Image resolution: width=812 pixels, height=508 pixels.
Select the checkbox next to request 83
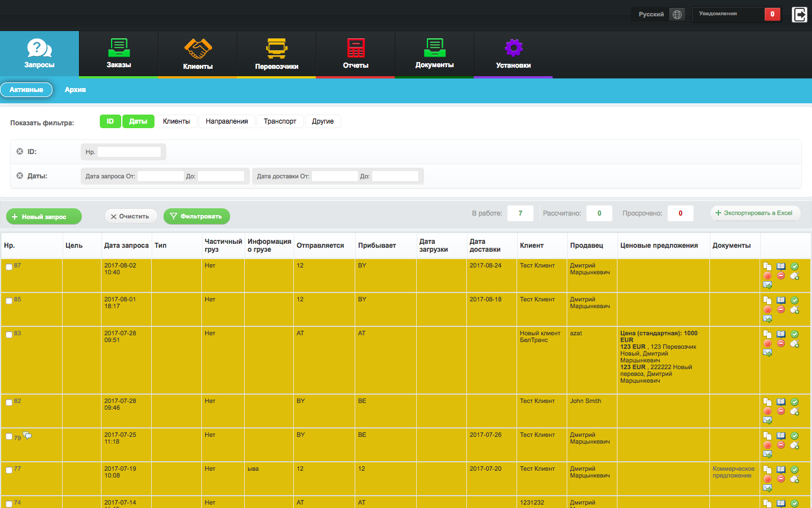point(9,335)
